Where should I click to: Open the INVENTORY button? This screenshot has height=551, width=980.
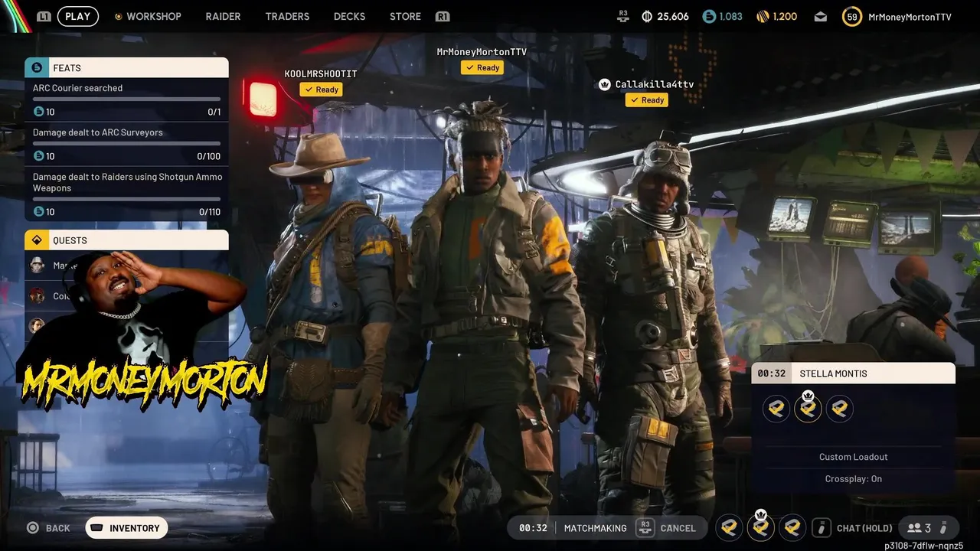click(x=126, y=527)
